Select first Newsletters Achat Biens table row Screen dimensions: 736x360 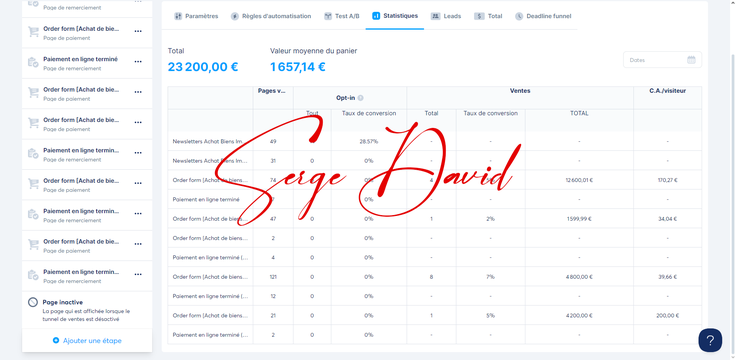click(435, 141)
